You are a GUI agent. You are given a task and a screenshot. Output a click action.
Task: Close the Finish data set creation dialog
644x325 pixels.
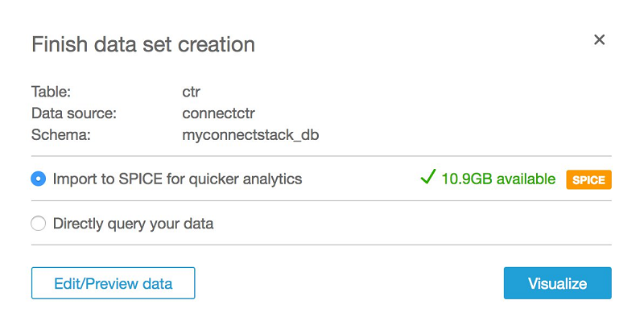pyautogui.click(x=599, y=39)
